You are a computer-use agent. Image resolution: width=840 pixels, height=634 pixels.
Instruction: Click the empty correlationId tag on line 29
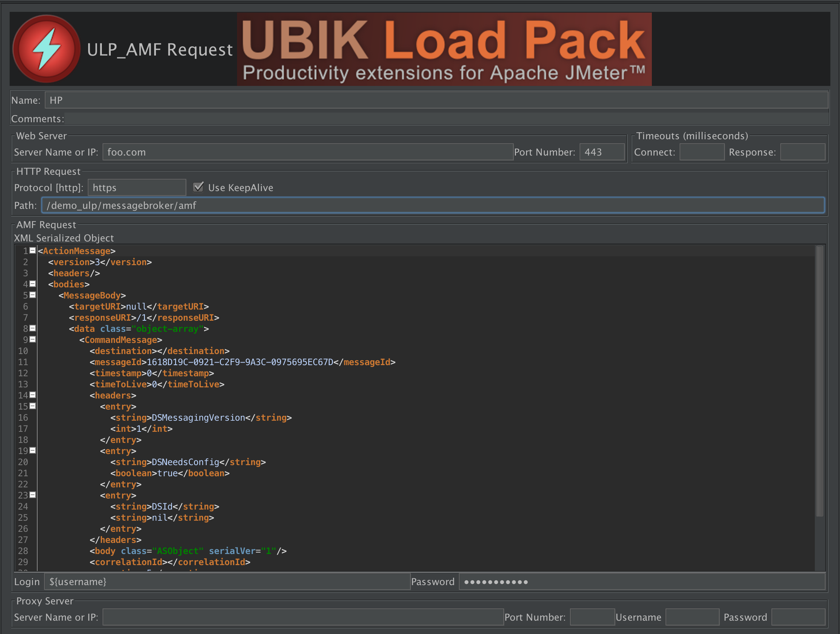click(170, 562)
